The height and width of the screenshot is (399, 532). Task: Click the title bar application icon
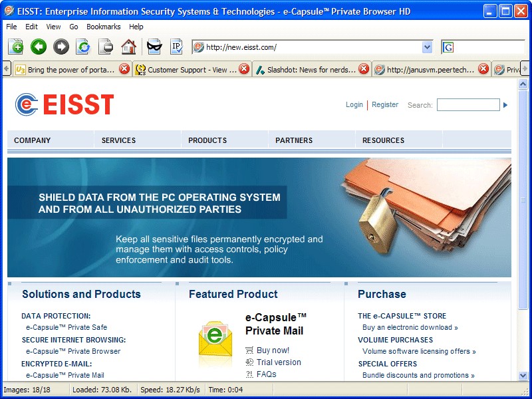click(9, 11)
